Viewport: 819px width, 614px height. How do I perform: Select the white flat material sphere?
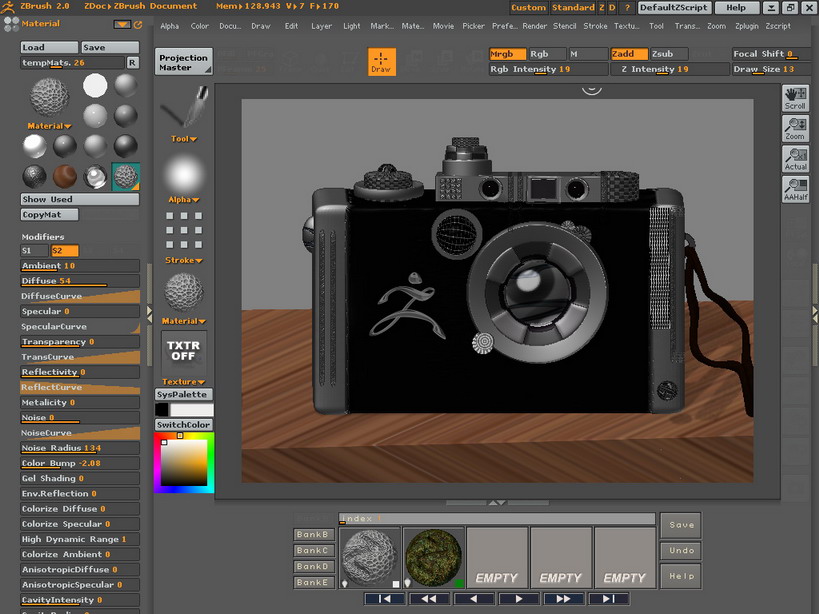coord(95,86)
